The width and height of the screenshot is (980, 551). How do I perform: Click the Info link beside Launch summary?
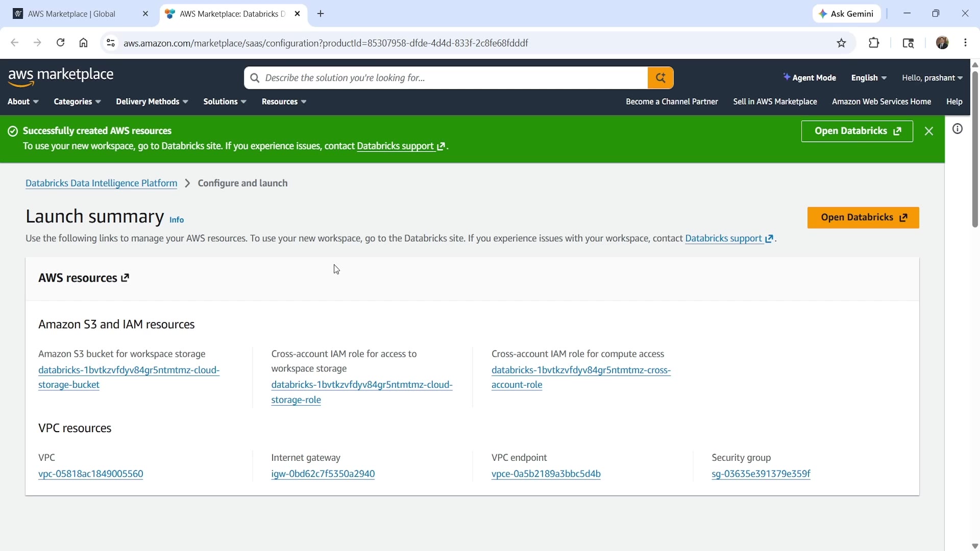pyautogui.click(x=177, y=220)
